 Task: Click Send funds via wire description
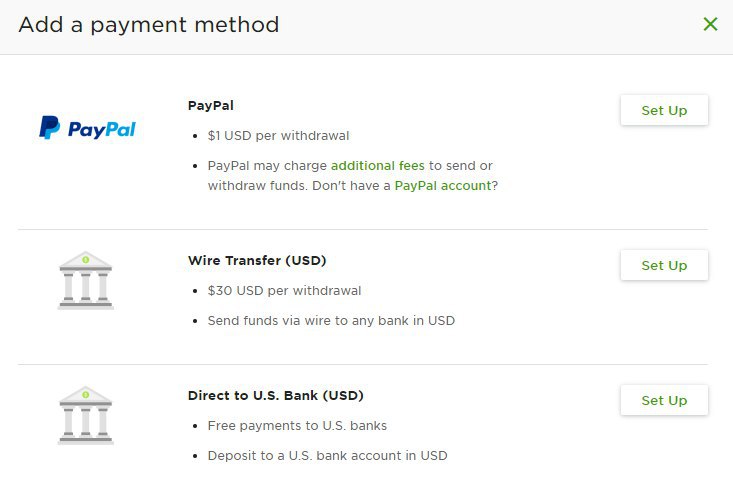point(331,321)
